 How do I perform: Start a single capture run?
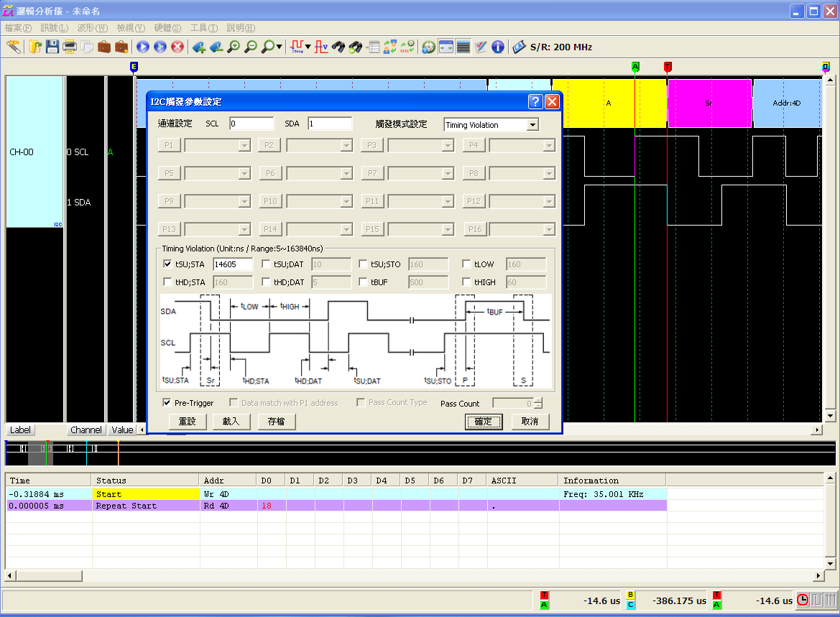[143, 47]
